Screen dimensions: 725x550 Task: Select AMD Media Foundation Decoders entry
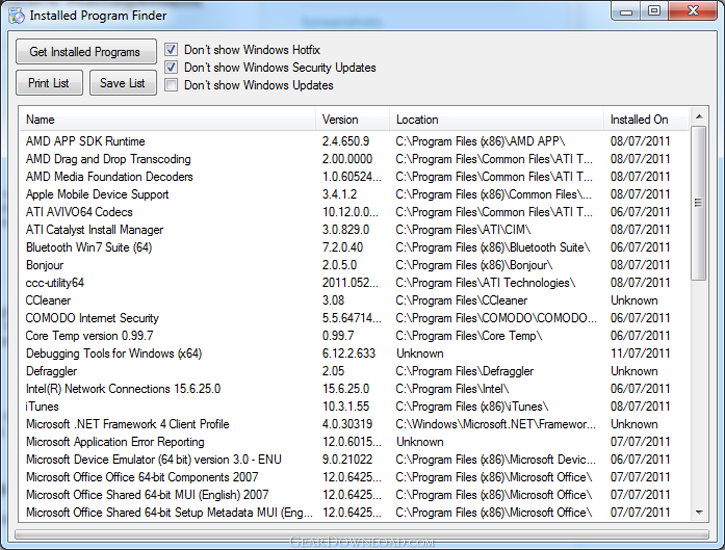click(x=355, y=177)
